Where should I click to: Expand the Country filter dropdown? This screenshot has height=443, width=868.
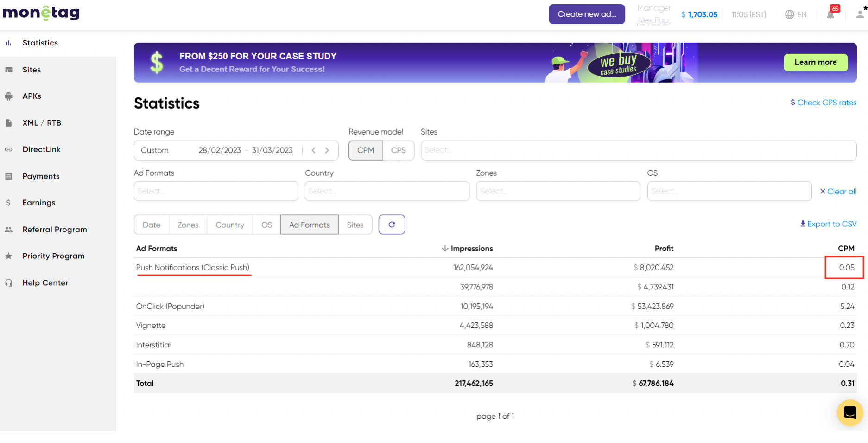(387, 191)
